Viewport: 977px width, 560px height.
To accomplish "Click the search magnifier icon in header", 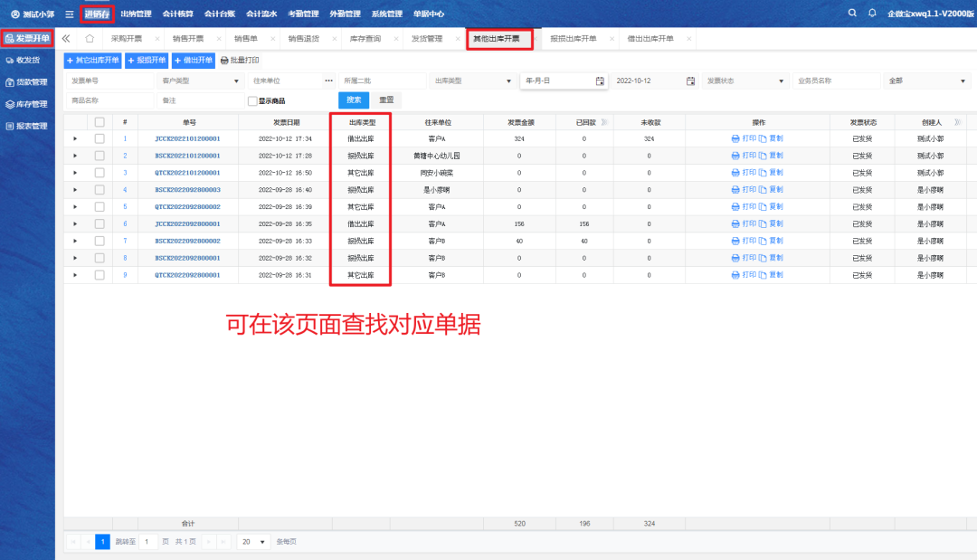I will click(852, 14).
